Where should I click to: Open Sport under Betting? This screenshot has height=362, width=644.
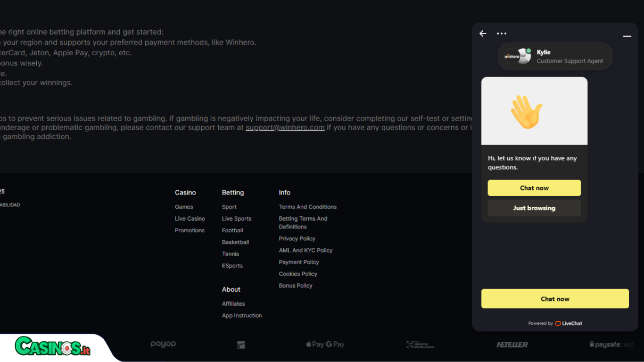229,207
